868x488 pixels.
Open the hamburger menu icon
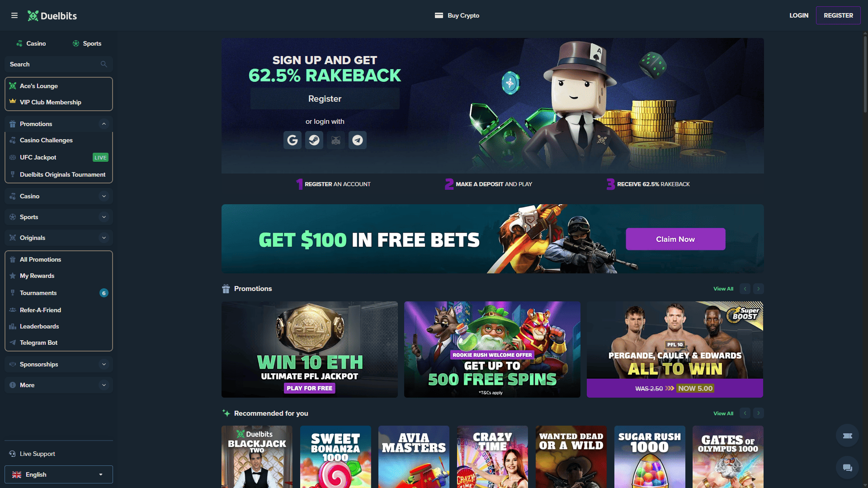coord(14,15)
